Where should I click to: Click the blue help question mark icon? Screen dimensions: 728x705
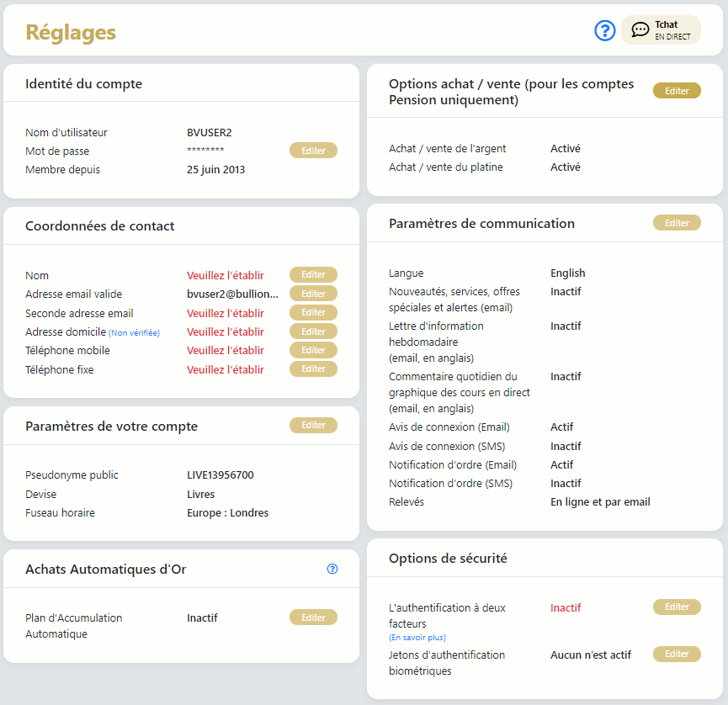(605, 30)
